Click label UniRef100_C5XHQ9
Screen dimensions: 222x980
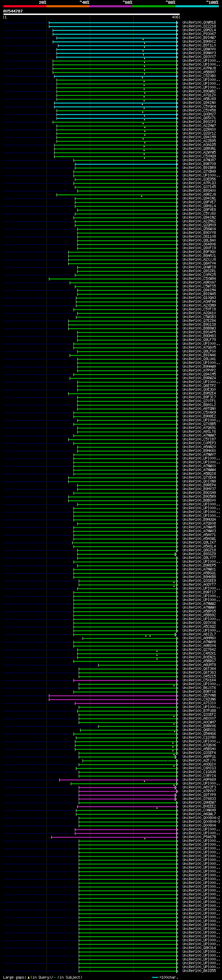tap(199, 156)
